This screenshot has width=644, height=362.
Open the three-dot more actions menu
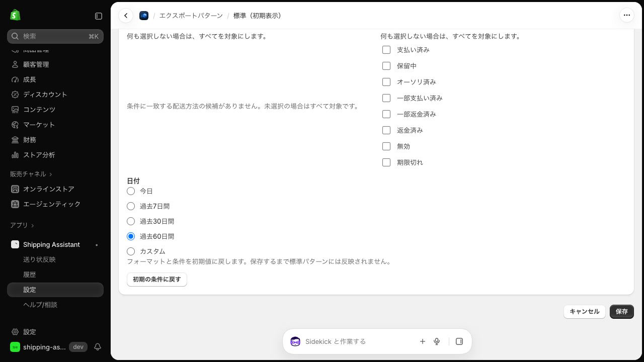(x=627, y=15)
